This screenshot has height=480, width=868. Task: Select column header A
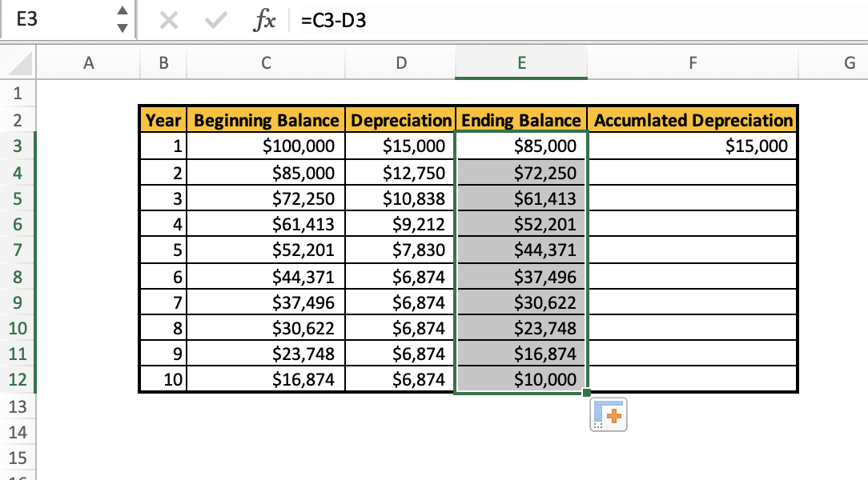(x=89, y=62)
